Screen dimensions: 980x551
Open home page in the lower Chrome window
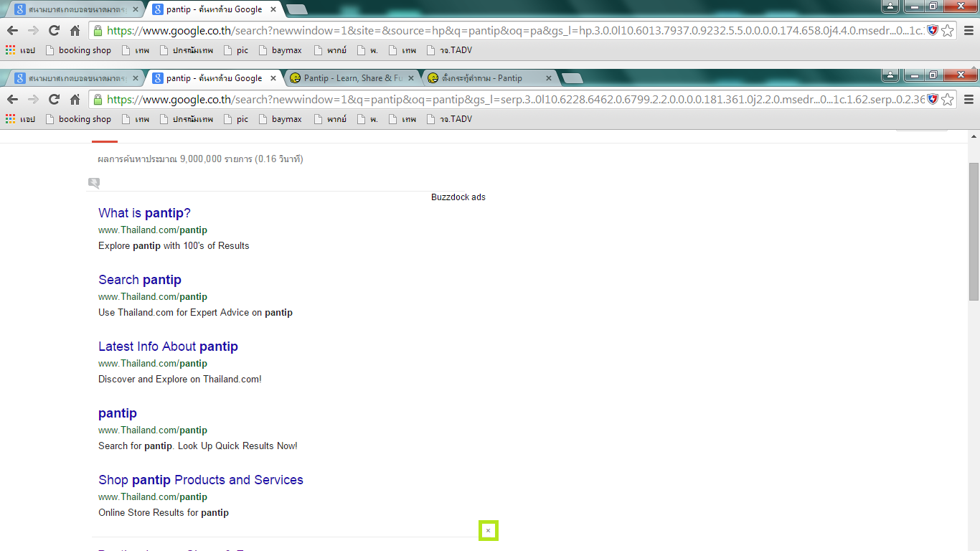75,100
